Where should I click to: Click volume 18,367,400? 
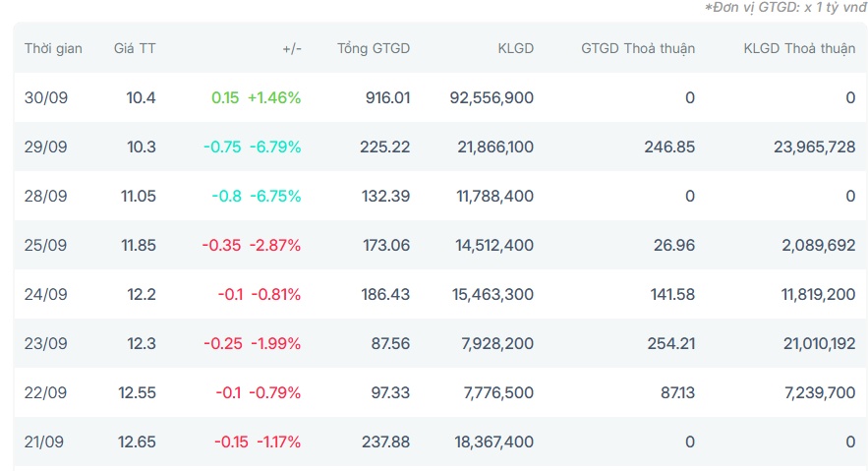tap(493, 442)
